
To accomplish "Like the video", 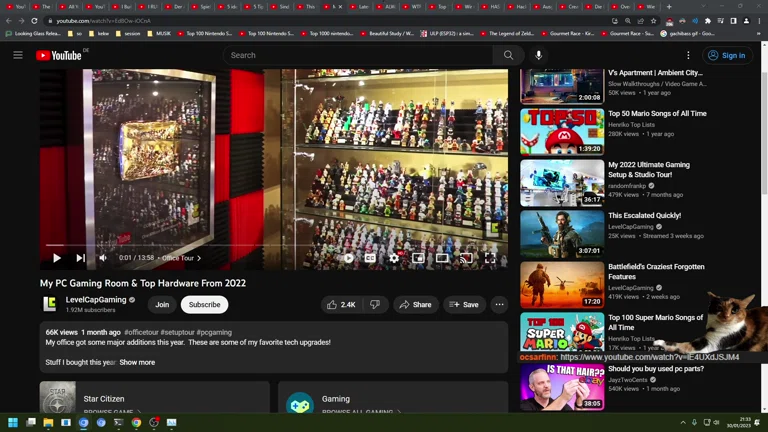I will [341, 305].
